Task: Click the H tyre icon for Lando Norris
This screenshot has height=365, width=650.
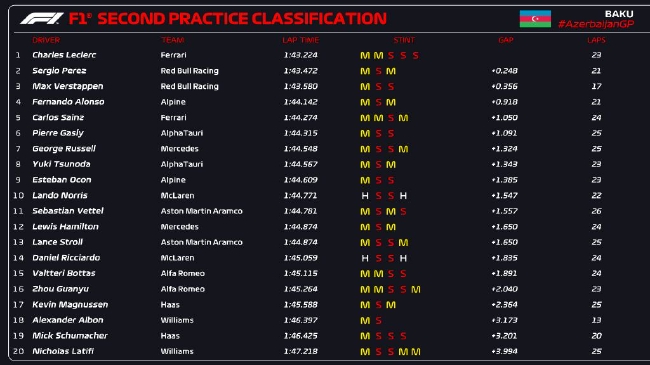Action: (x=365, y=196)
